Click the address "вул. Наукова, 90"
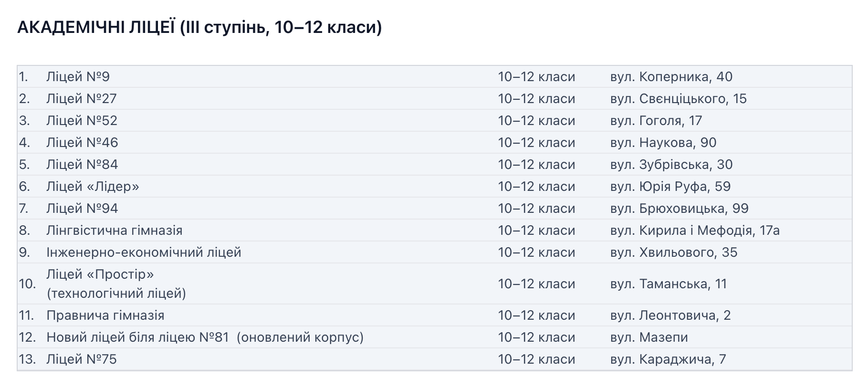Viewport: 868px width, 388px height. (x=663, y=143)
